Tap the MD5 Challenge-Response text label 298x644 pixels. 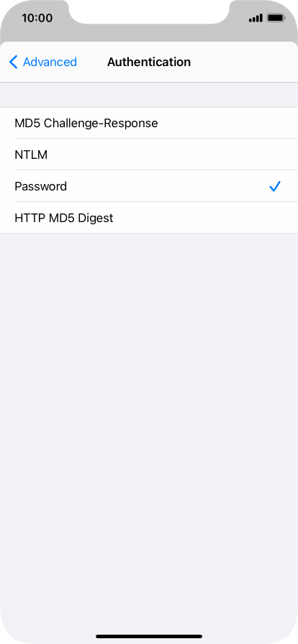point(86,123)
